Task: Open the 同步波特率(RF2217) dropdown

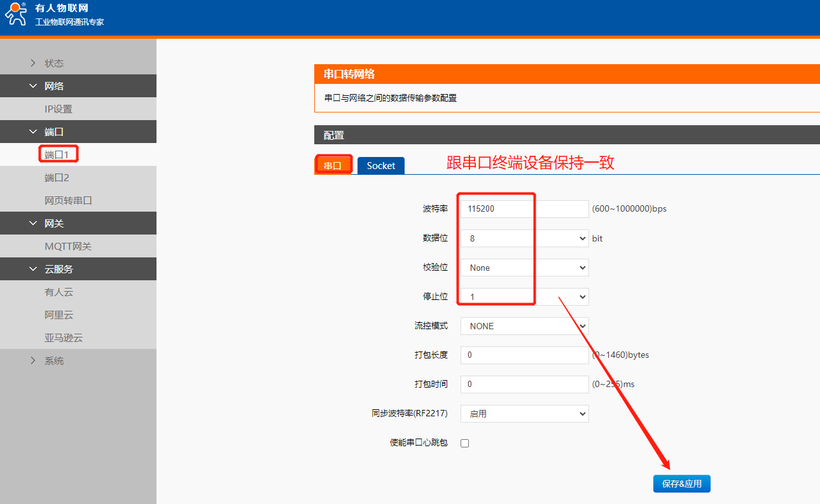Action: tap(524, 414)
